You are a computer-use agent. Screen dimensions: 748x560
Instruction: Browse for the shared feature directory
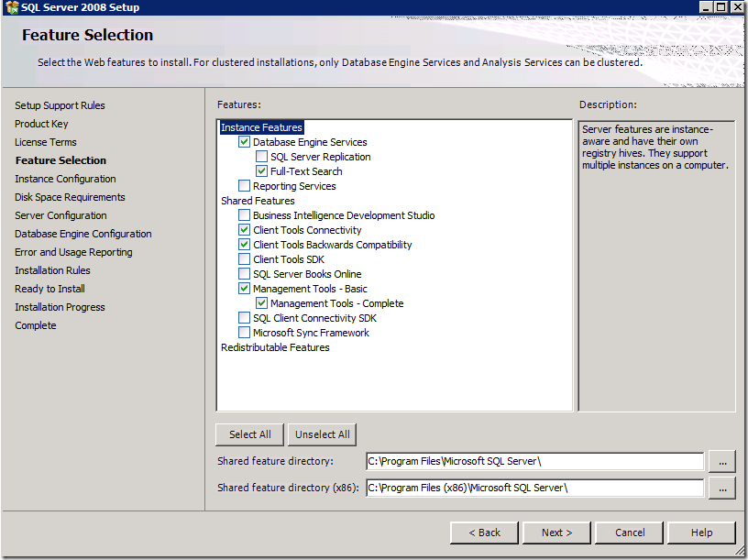coord(722,462)
